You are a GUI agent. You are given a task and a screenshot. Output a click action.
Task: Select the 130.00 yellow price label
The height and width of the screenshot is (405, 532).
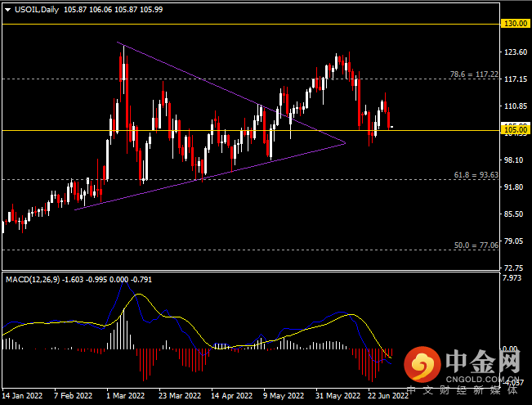[516, 24]
